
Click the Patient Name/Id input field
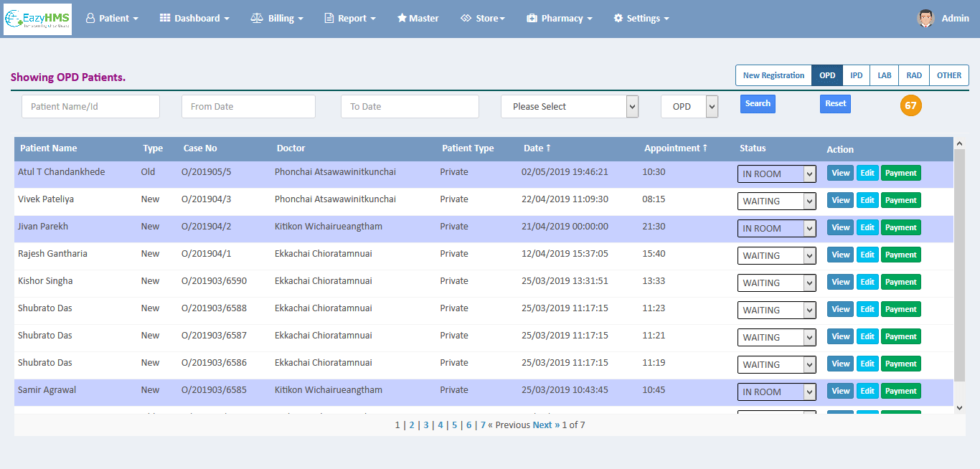90,106
